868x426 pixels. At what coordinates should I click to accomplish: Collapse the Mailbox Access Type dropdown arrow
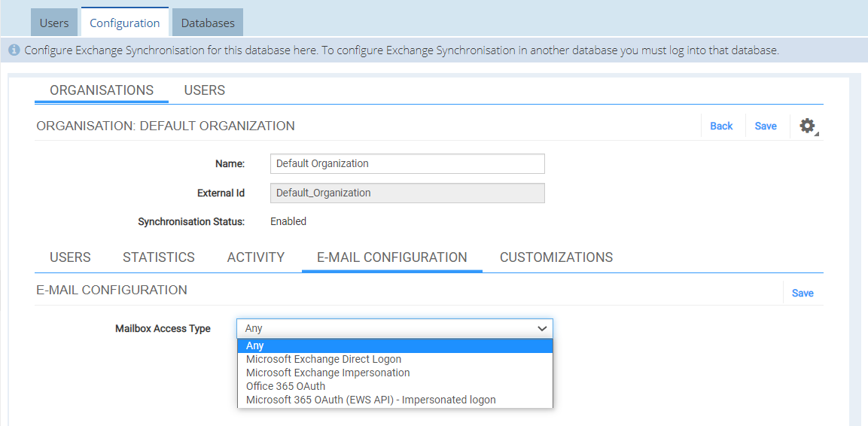[542, 329]
